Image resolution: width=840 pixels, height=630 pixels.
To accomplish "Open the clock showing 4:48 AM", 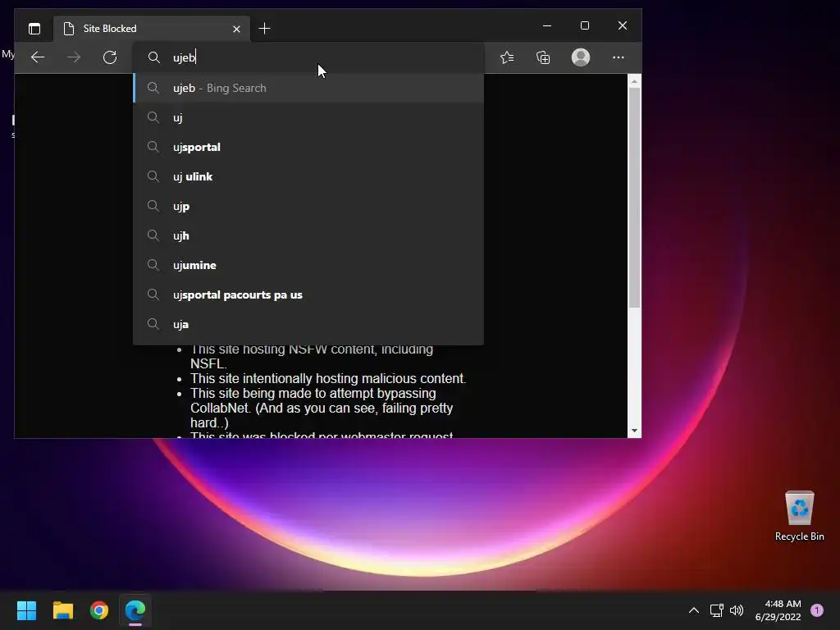I will pyautogui.click(x=778, y=610).
